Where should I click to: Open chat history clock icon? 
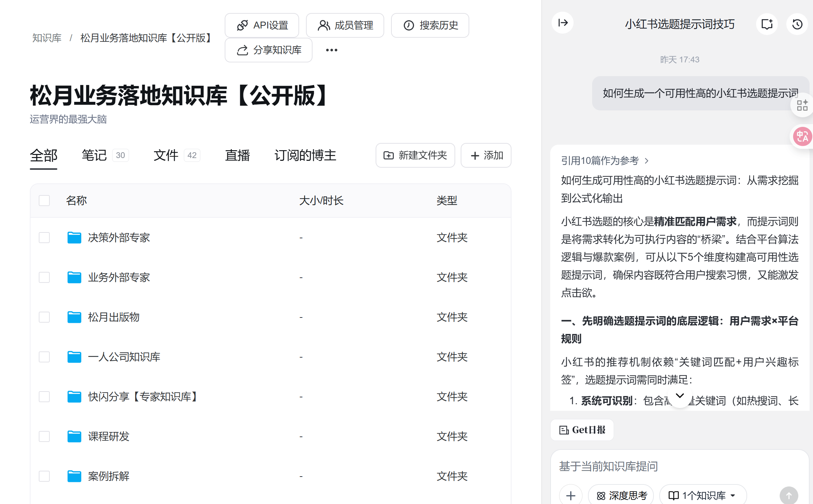(x=797, y=24)
